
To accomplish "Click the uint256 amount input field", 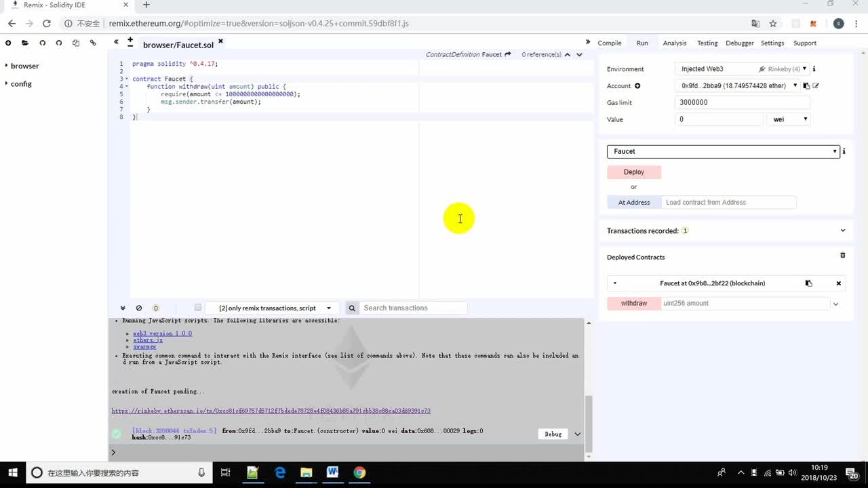I will 745,303.
